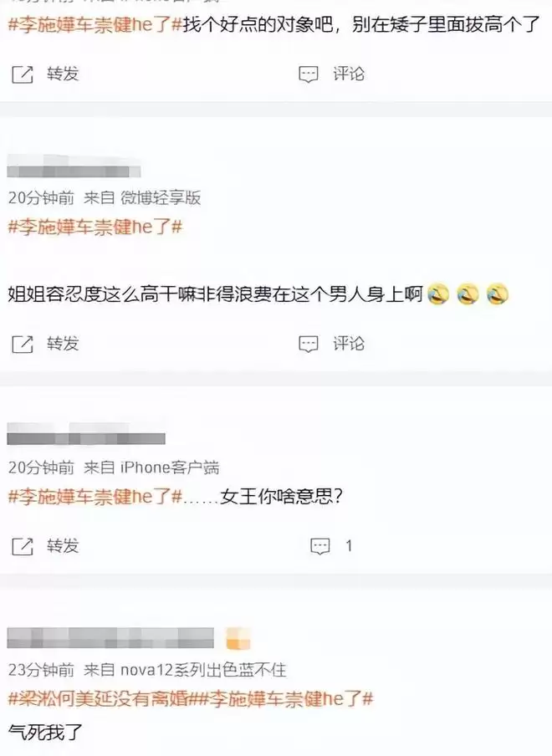Open the hashtag 李施嬅车崇健he了 before 找个好点的对象吧
552x756 pixels.
[x=95, y=24]
